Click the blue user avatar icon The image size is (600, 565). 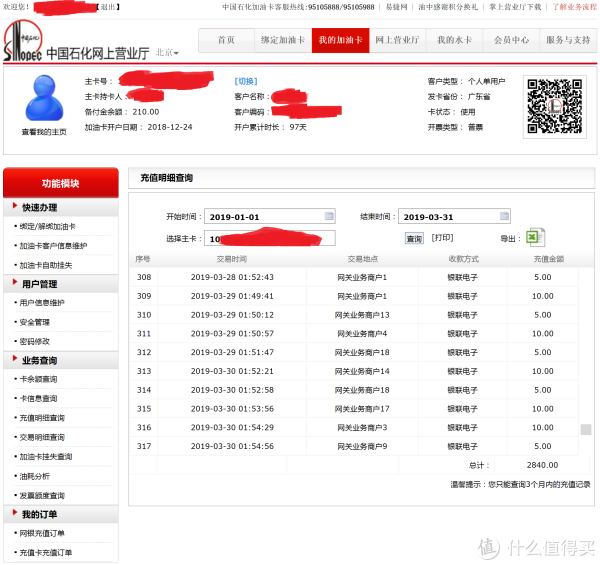pos(44,98)
